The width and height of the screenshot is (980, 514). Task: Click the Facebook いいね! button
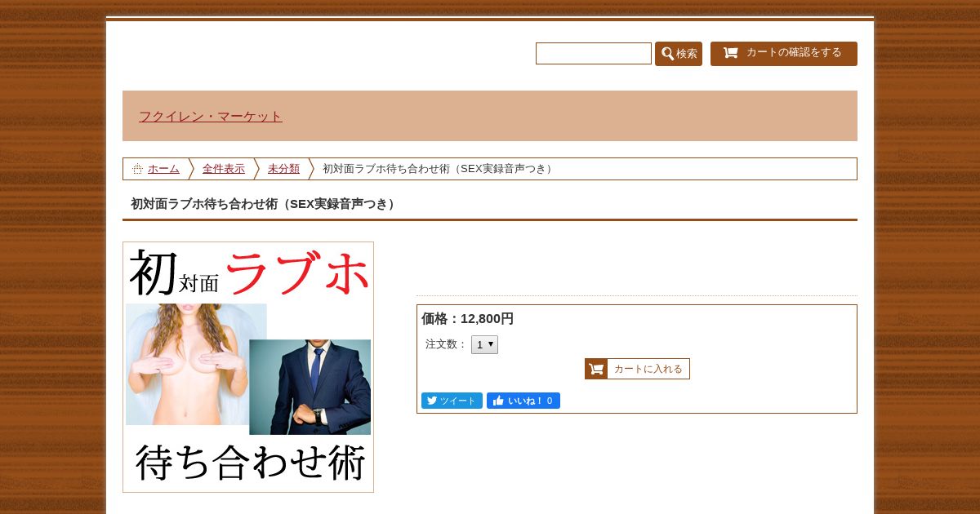pos(523,401)
